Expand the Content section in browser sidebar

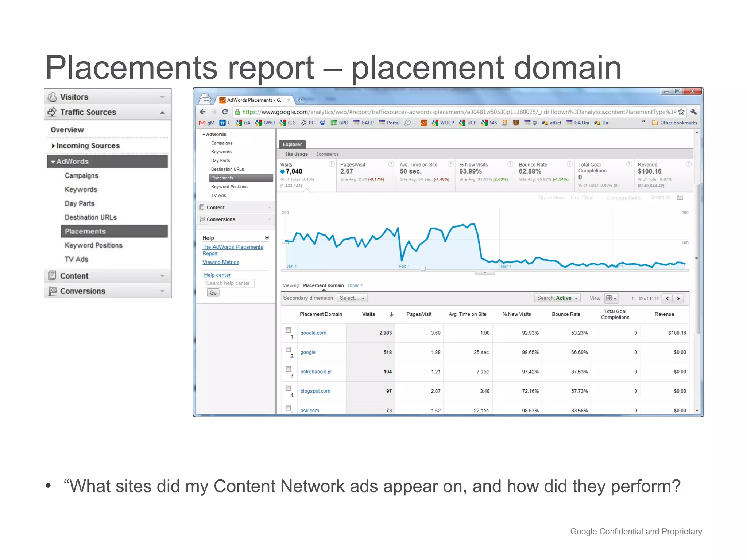tap(235, 207)
